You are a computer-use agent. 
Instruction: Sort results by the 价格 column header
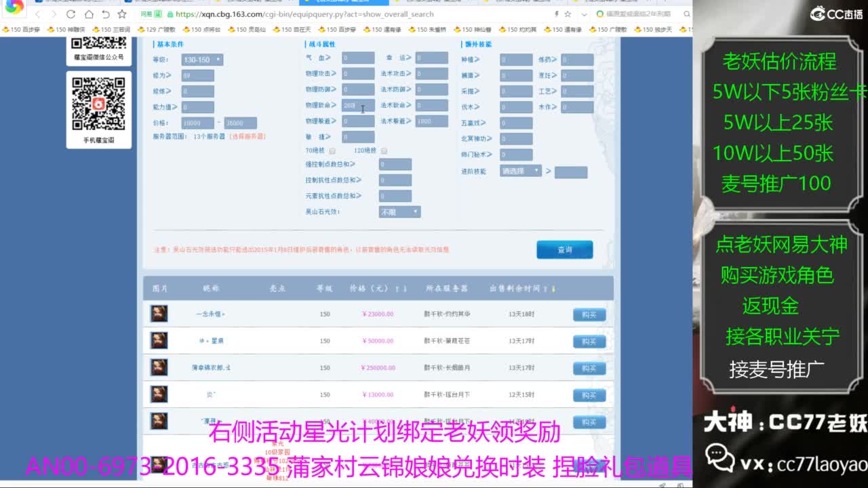[x=378, y=288]
